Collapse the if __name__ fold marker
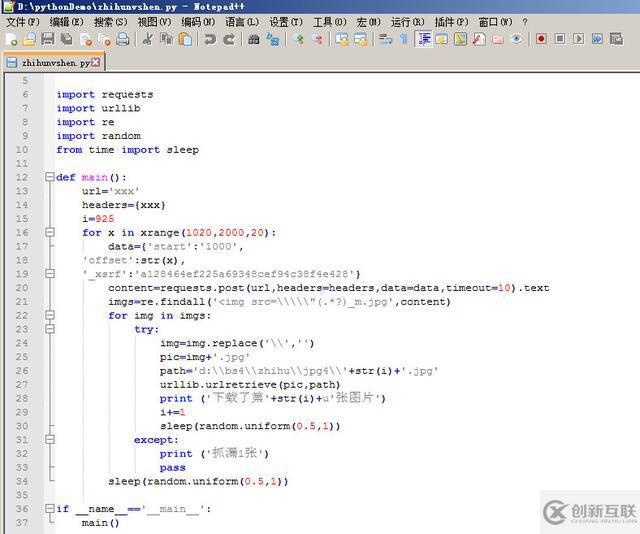The image size is (640, 534). click(49, 509)
